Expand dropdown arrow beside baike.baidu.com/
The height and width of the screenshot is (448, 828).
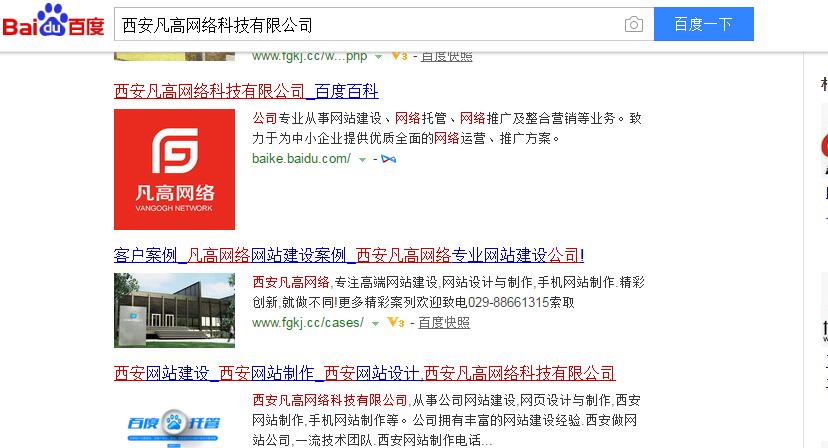click(362, 159)
